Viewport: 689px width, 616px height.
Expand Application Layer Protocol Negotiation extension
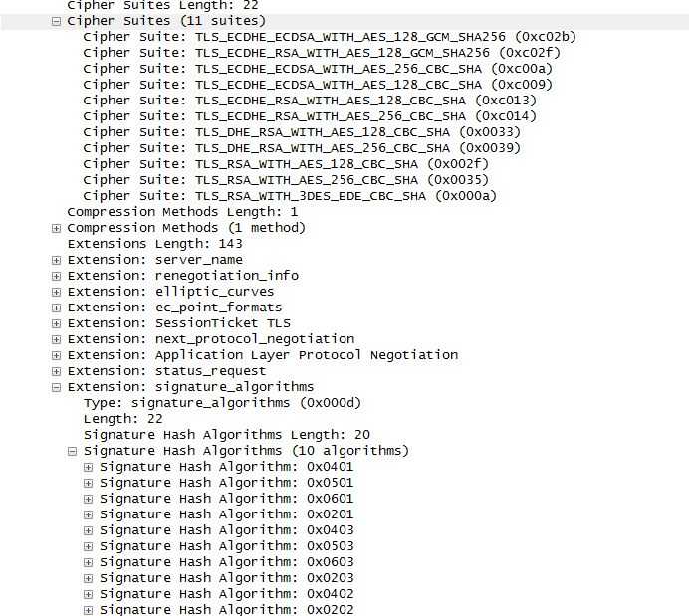pyautogui.click(x=56, y=355)
